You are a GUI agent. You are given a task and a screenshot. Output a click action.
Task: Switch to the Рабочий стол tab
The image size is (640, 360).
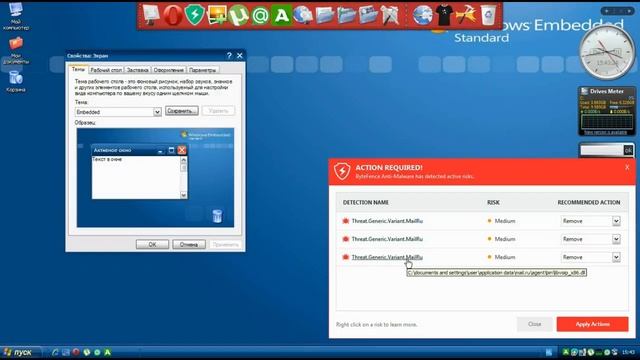[106, 70]
